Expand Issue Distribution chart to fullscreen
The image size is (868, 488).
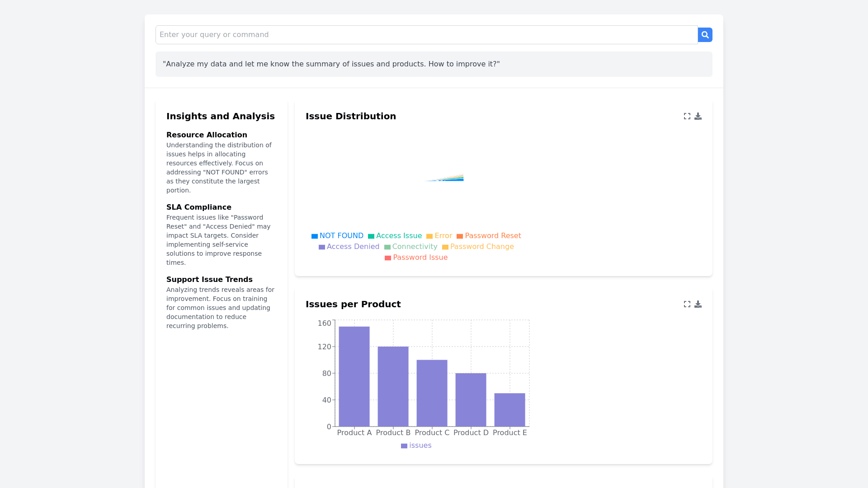click(687, 116)
